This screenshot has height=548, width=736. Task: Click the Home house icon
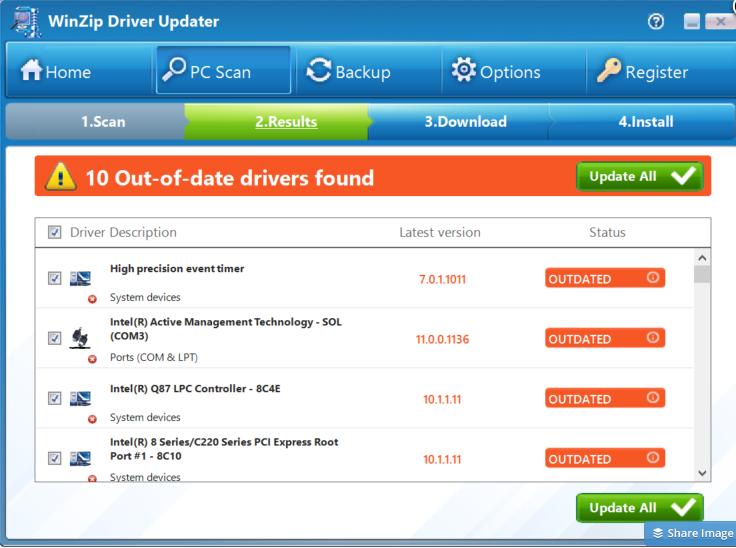(x=31, y=69)
